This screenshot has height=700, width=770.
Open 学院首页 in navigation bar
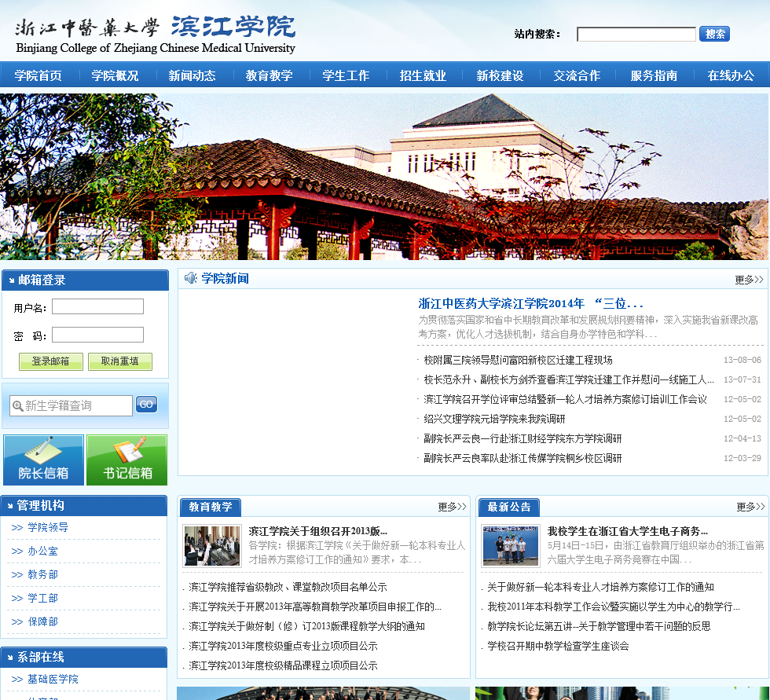(x=38, y=75)
